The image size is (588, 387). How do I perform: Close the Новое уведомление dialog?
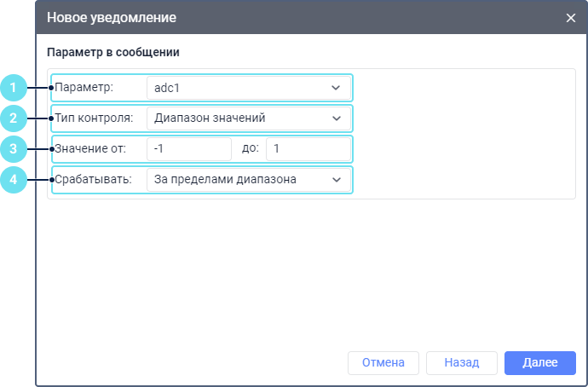pyautogui.click(x=571, y=17)
